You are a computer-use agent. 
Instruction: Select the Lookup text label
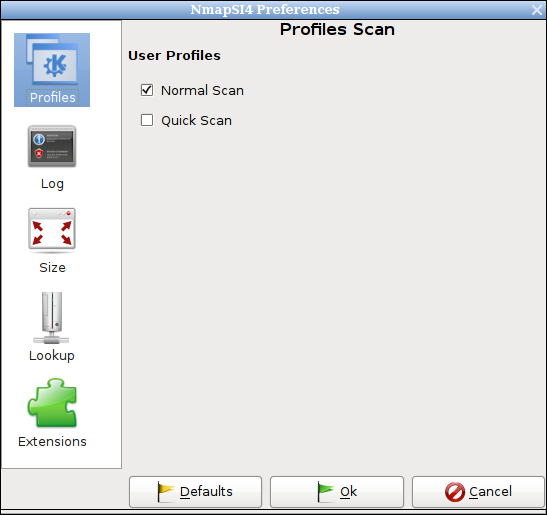coord(52,356)
